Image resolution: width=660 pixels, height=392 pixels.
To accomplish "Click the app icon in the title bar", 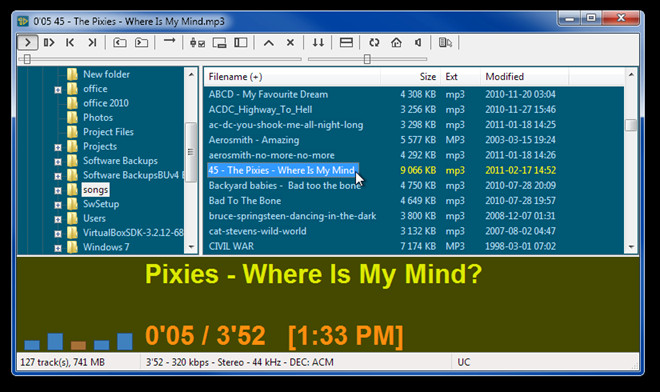I will [x=23, y=21].
